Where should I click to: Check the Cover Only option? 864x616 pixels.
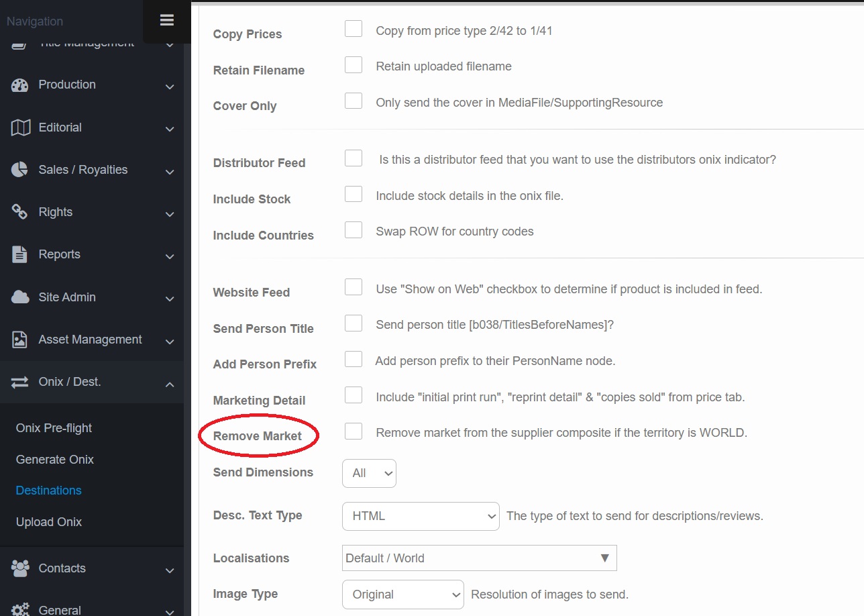point(354,101)
